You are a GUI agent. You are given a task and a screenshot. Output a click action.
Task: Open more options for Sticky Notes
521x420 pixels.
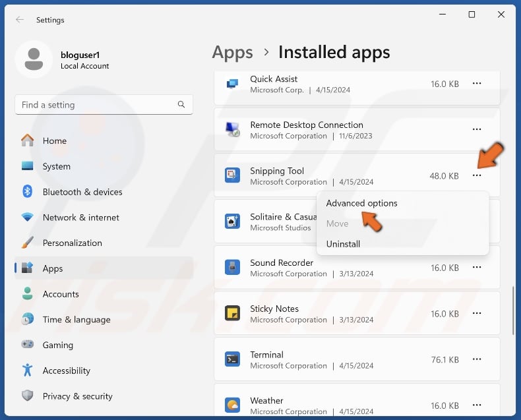pyautogui.click(x=477, y=313)
